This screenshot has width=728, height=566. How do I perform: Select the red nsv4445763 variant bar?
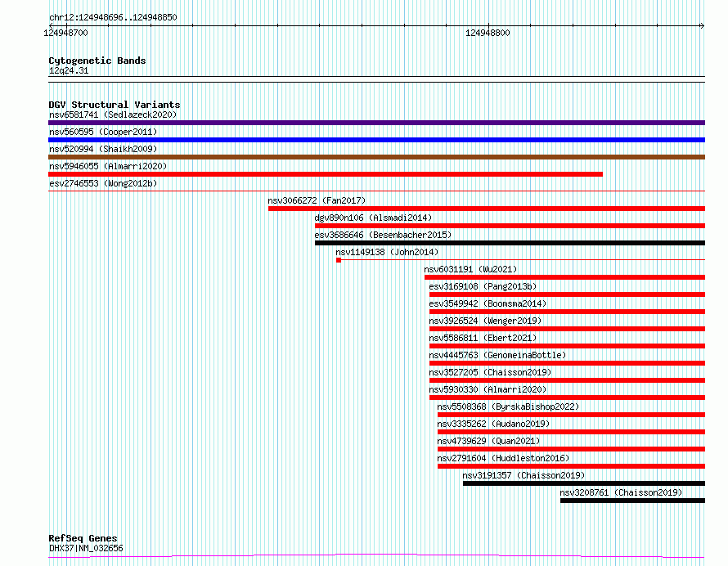(568, 363)
